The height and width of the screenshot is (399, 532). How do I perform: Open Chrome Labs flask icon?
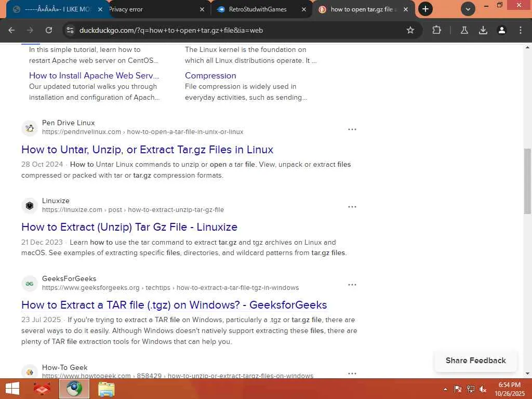[x=464, y=30]
